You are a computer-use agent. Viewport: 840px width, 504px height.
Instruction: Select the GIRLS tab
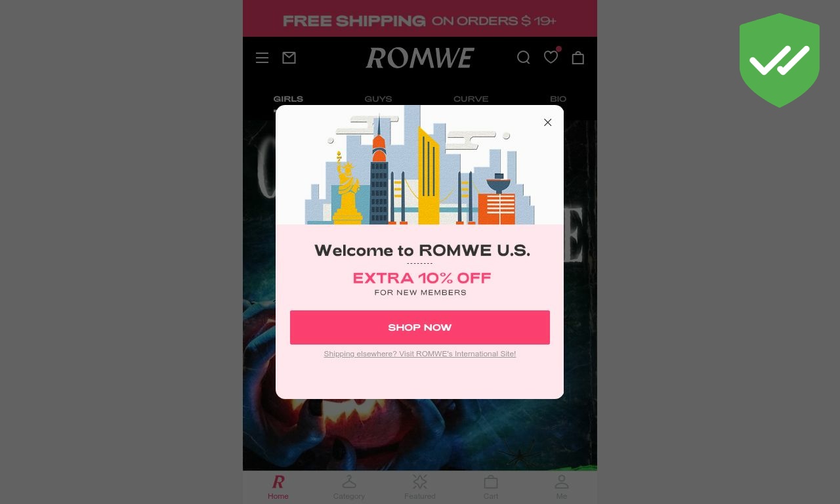pos(288,99)
